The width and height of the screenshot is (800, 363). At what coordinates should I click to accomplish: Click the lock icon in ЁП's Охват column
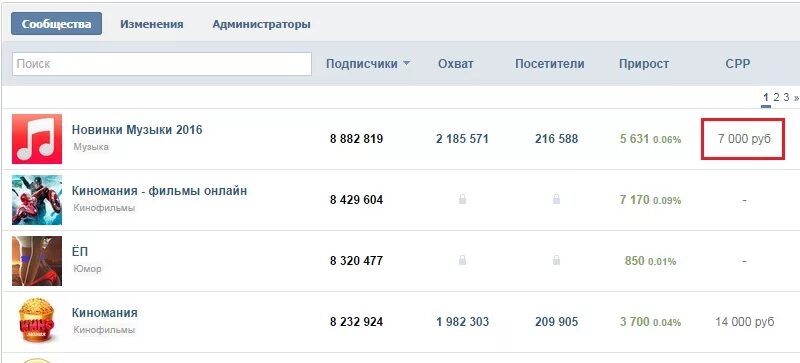462,261
